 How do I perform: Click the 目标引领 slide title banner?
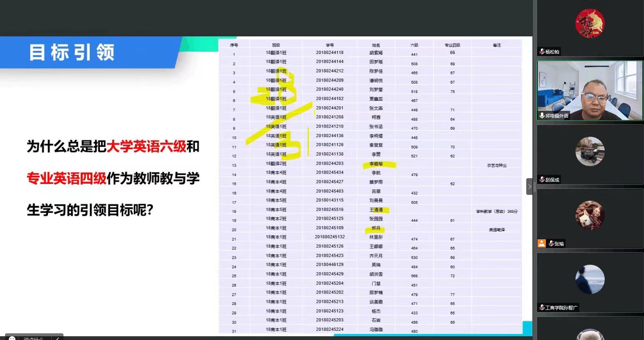[72, 53]
